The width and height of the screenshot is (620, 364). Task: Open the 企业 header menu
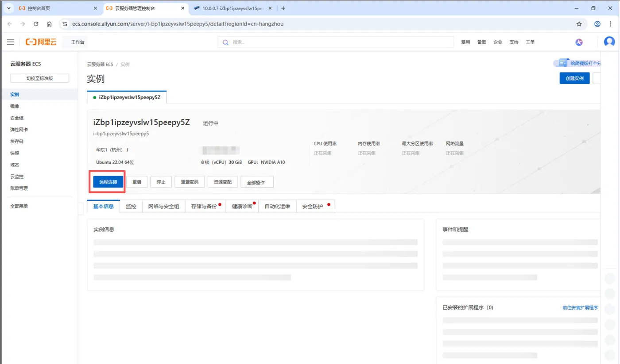pyautogui.click(x=498, y=42)
